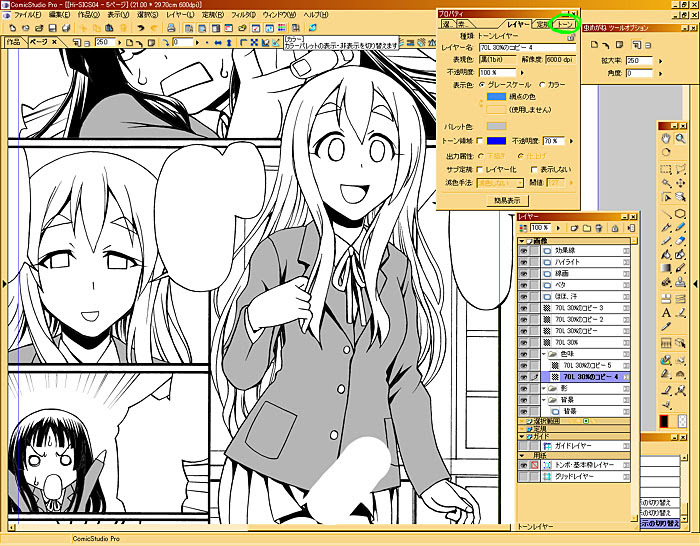Open the フィルタ menu
The image size is (700, 546).
pos(243,15)
